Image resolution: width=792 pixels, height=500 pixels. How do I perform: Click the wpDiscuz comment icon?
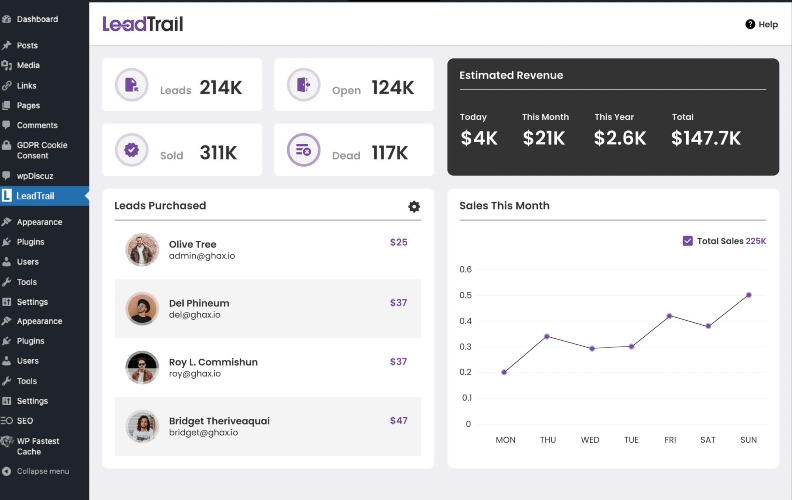[x=6, y=176]
